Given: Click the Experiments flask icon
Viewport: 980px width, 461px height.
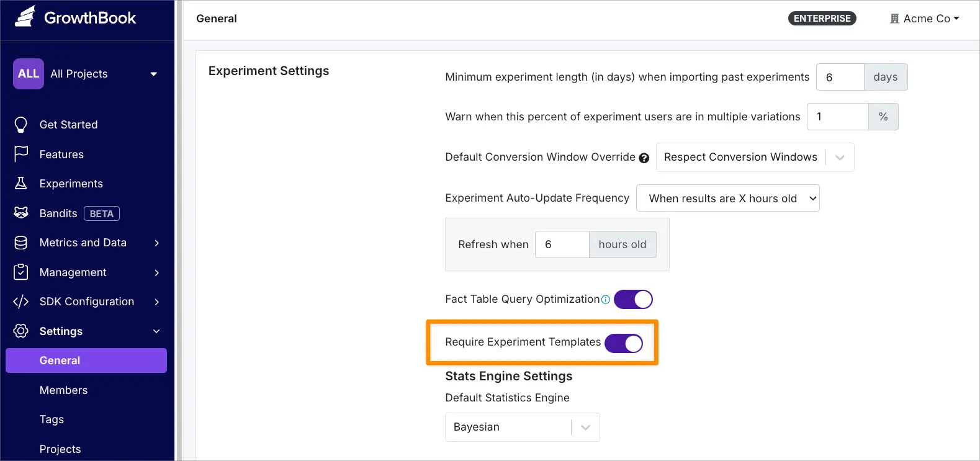Looking at the screenshot, I should 21,183.
